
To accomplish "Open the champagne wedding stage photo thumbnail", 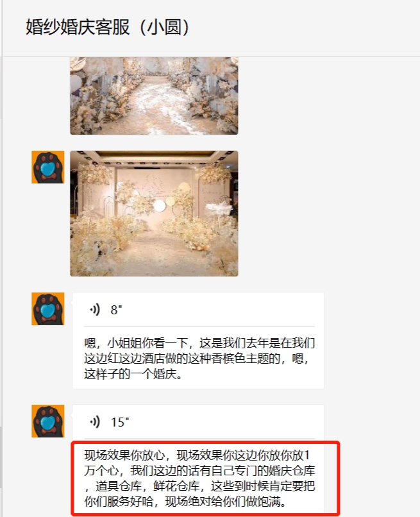I will [x=154, y=214].
